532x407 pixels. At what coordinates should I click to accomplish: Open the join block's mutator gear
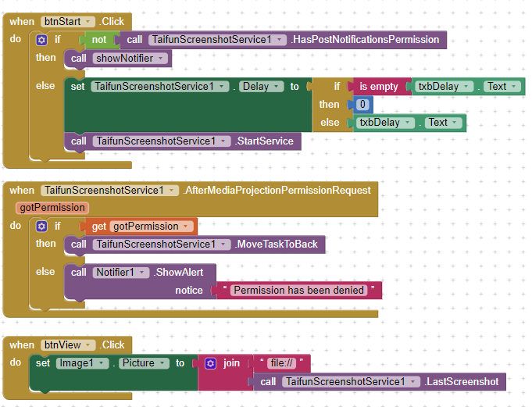211,363
